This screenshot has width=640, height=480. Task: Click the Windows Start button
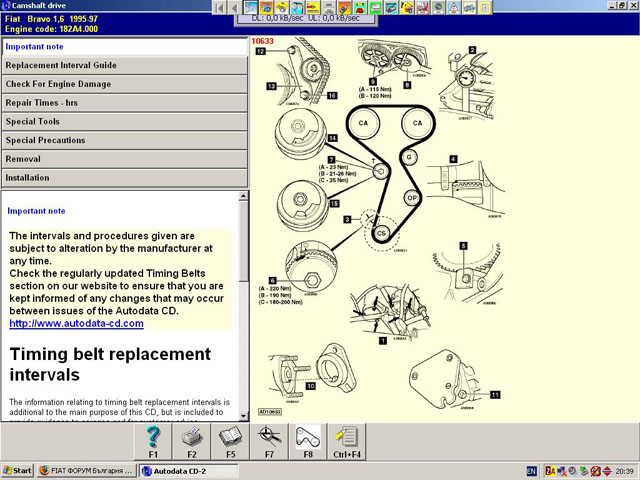pyautogui.click(x=18, y=470)
